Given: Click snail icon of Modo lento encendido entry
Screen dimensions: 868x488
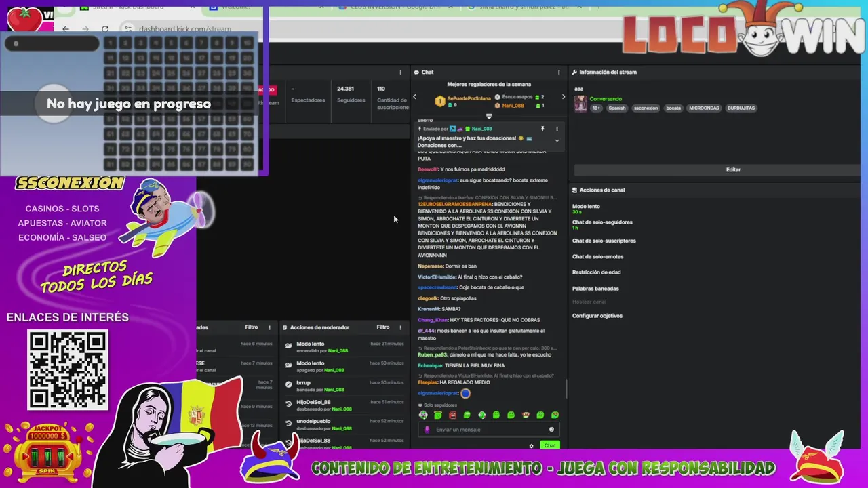Looking at the screenshot, I should click(289, 346).
